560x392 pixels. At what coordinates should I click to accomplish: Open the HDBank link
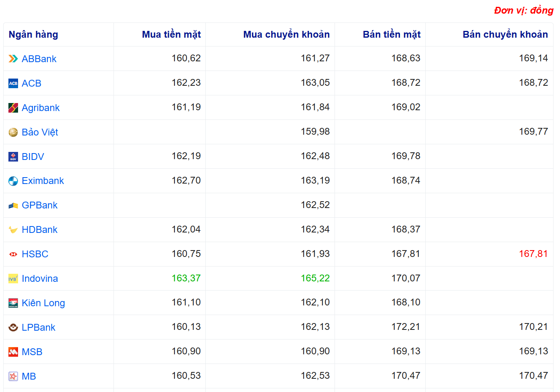coord(39,230)
